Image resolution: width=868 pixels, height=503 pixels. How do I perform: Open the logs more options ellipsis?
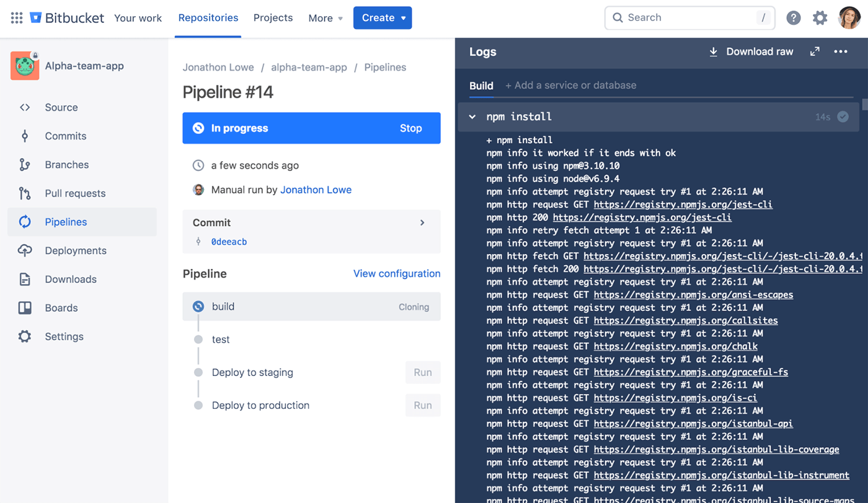point(841,51)
